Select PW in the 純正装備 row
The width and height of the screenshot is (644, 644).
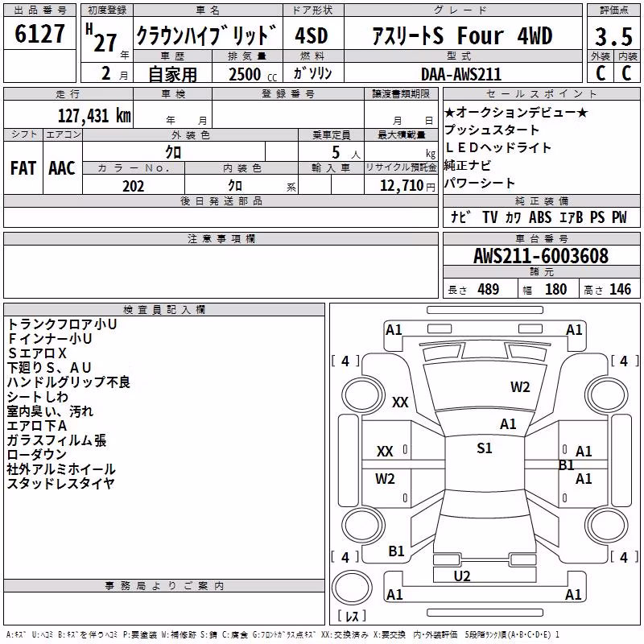[619, 217]
